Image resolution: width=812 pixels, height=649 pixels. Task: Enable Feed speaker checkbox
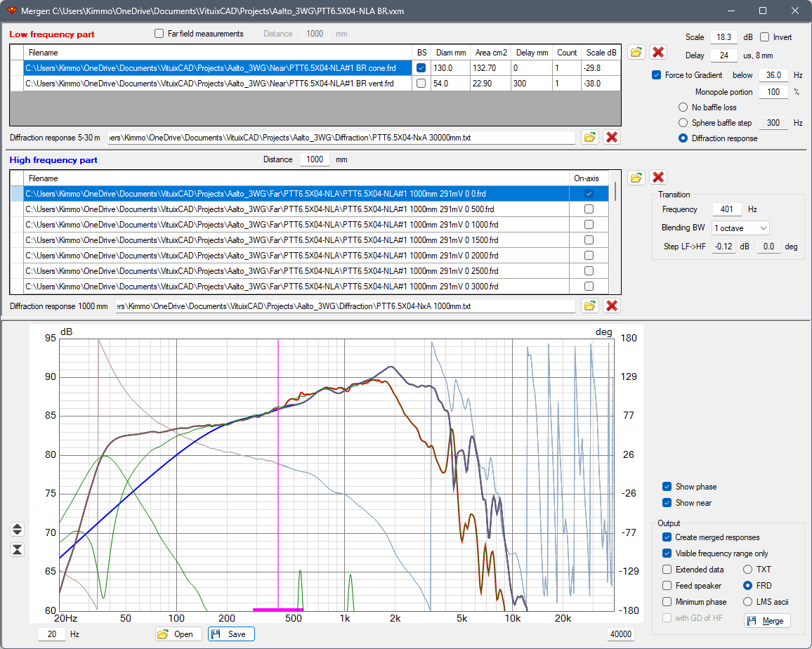point(667,585)
